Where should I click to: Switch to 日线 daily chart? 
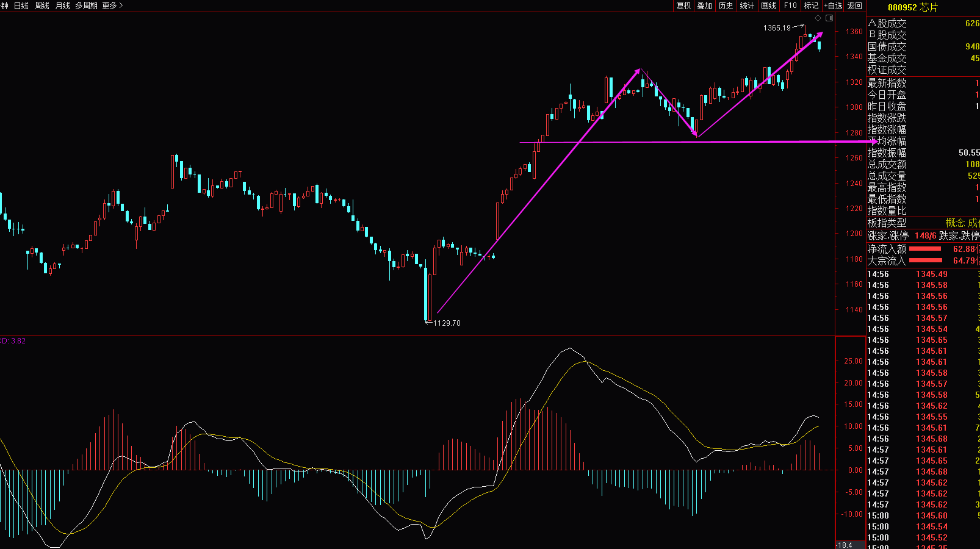[x=21, y=5]
